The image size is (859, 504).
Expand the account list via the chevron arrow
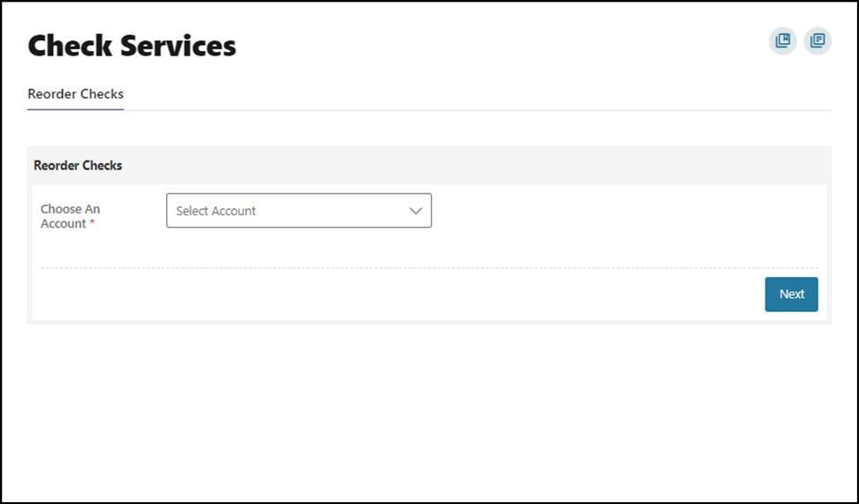416,211
